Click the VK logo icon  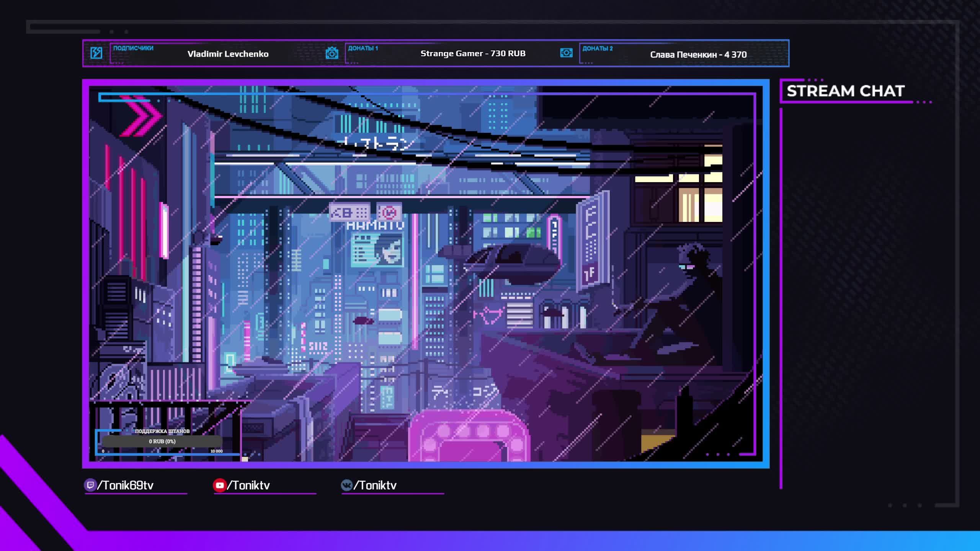click(x=346, y=485)
